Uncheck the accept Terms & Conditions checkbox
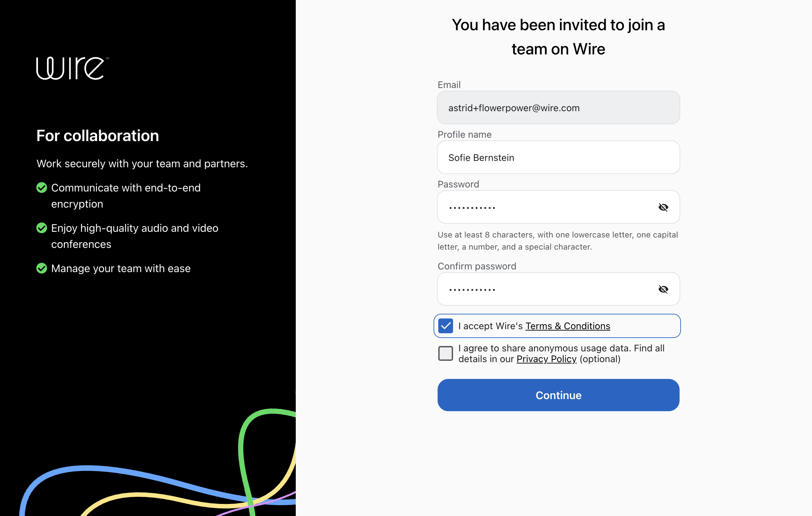812x516 pixels. [445, 326]
